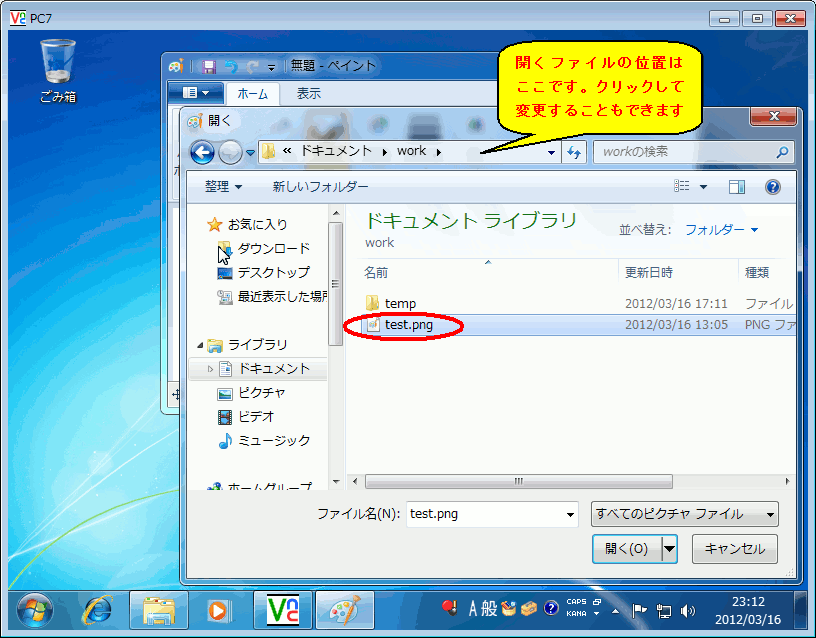Click the volume speaker icon in system tray

click(x=688, y=611)
